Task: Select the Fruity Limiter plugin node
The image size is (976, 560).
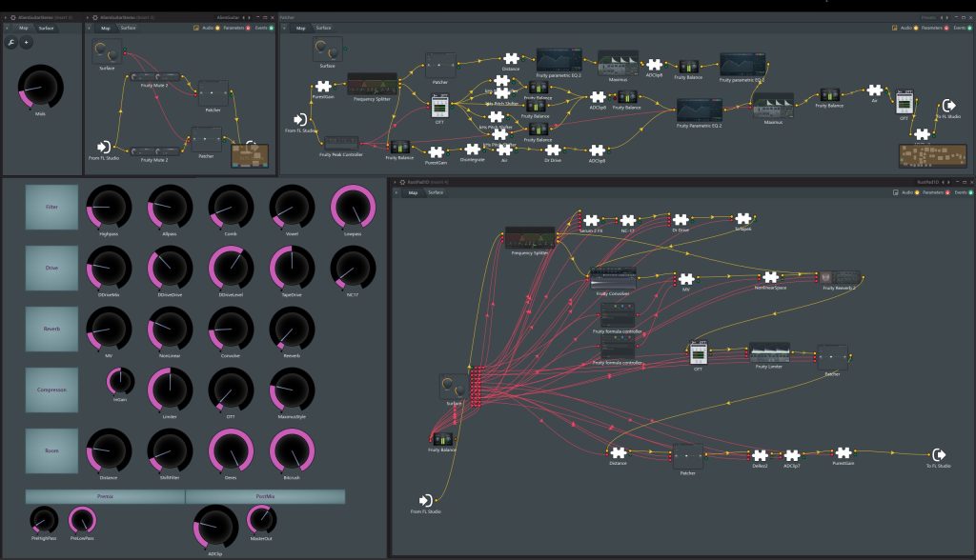Action: 769,352
